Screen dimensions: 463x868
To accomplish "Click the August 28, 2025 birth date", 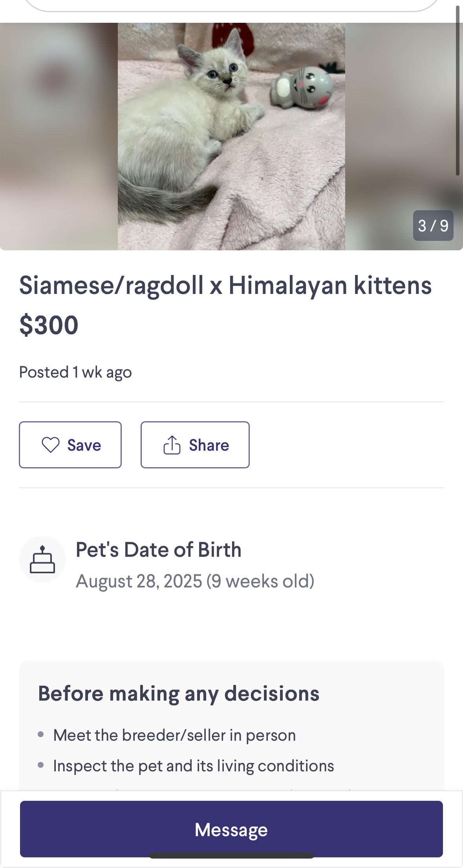I will tap(139, 581).
